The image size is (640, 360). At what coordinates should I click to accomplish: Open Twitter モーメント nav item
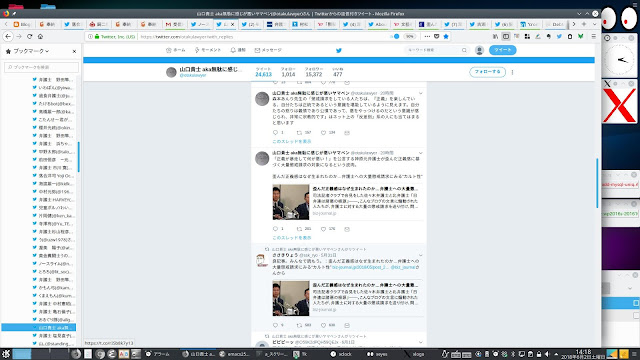click(207, 50)
